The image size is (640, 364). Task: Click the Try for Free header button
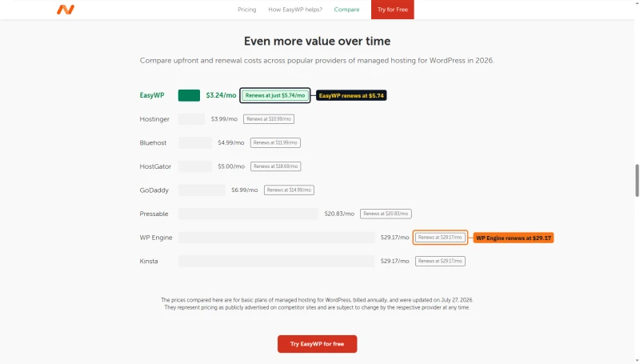click(x=392, y=10)
